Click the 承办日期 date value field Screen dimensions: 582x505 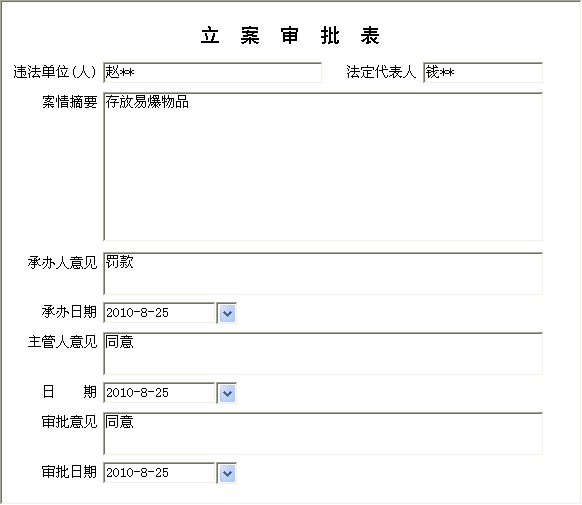tap(160, 313)
